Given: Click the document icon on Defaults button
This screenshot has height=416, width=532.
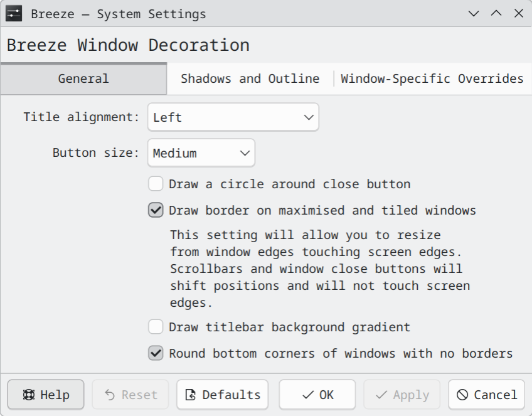Looking at the screenshot, I should point(191,395).
